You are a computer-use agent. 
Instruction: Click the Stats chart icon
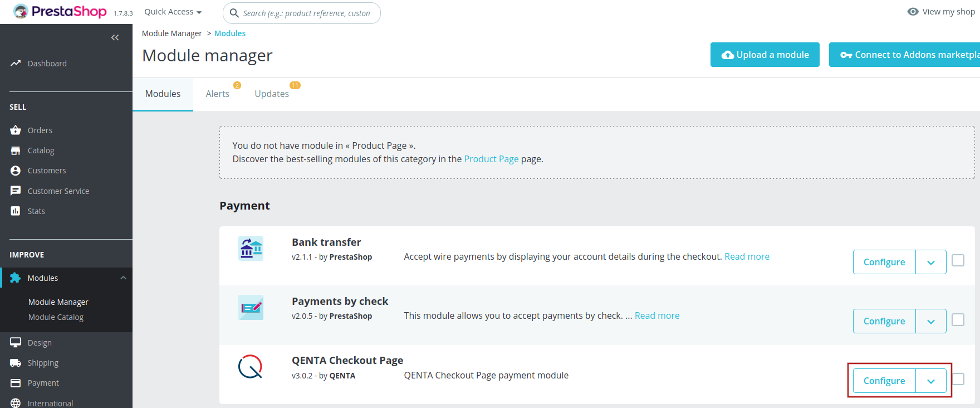point(16,211)
